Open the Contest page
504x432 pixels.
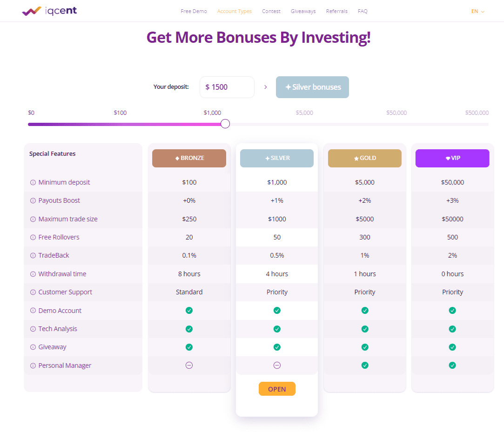(271, 11)
